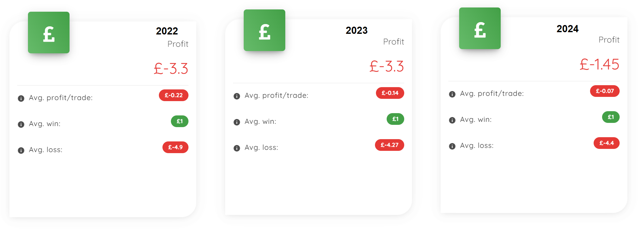Click info icon beside 2024 Avg. profit/trade
The image size is (644, 237).
pyautogui.click(x=452, y=94)
